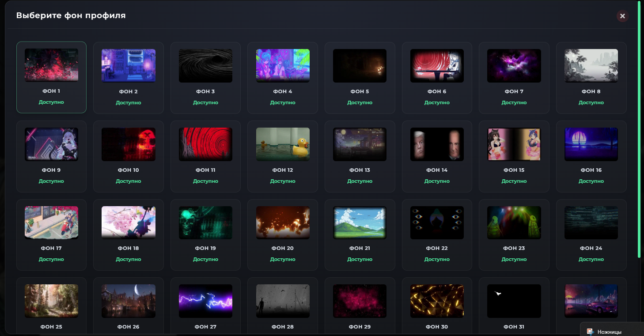Image resolution: width=644 pixels, height=336 pixels.
Task: Pick the ФОН 28 grayscale silhouette thumbnail
Action: (x=283, y=301)
